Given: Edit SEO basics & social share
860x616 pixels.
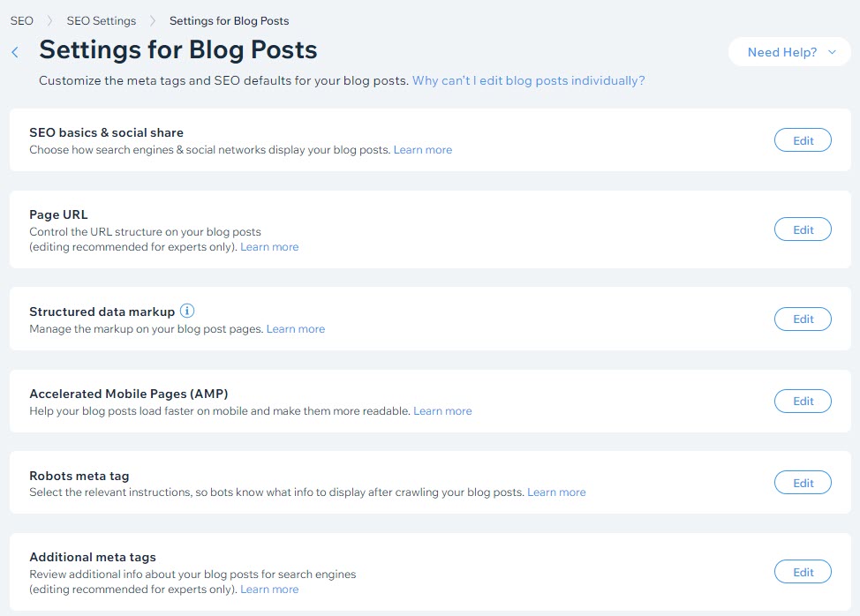Looking at the screenshot, I should 803,140.
